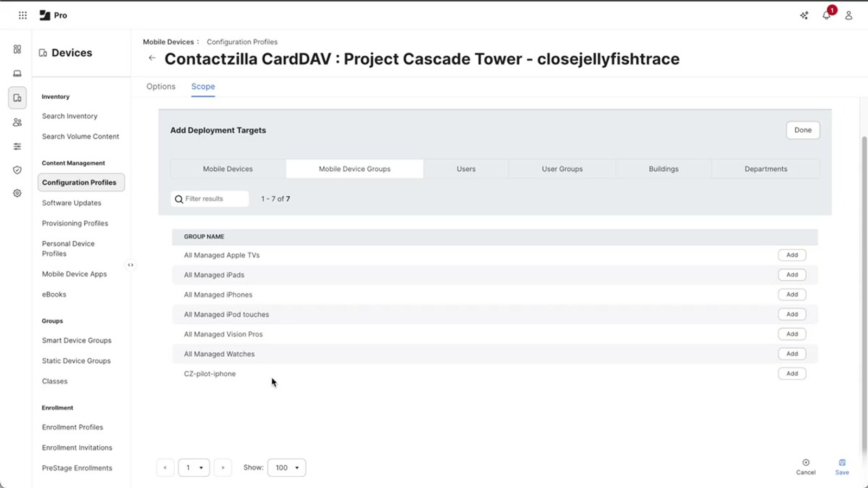Open the Computers icon in left rail

pos(17,73)
